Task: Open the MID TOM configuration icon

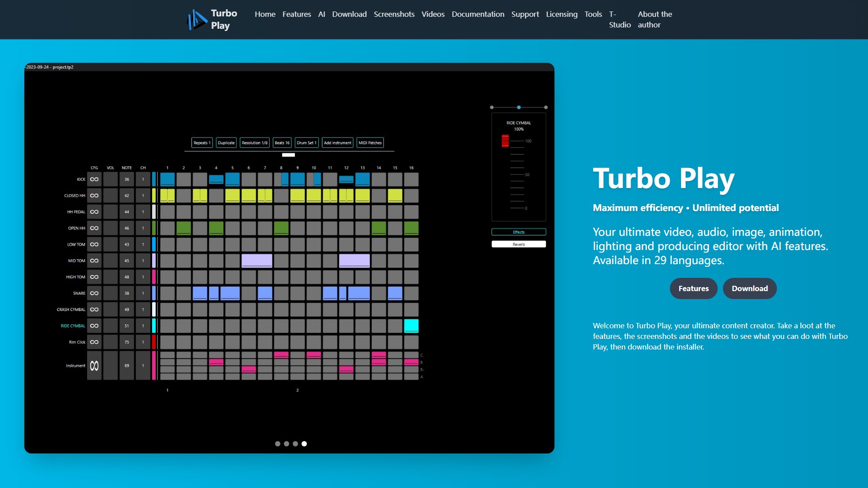Action: click(94, 261)
